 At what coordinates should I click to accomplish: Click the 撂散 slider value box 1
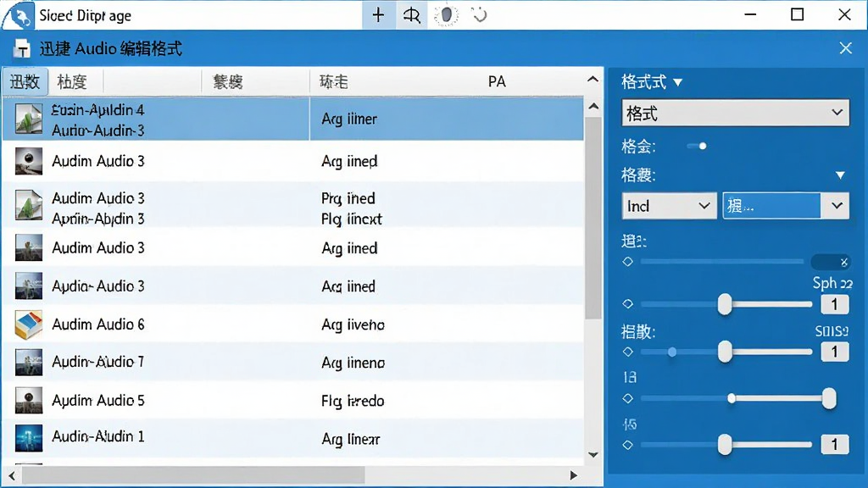(835, 352)
